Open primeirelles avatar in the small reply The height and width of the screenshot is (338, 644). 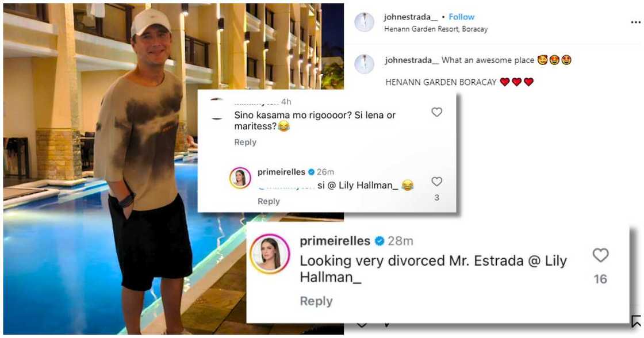coord(240,178)
